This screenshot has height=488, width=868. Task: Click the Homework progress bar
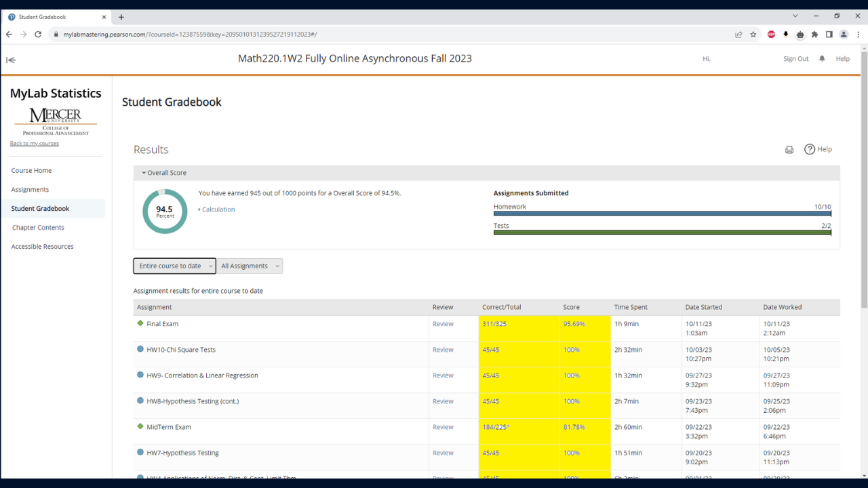pos(662,213)
